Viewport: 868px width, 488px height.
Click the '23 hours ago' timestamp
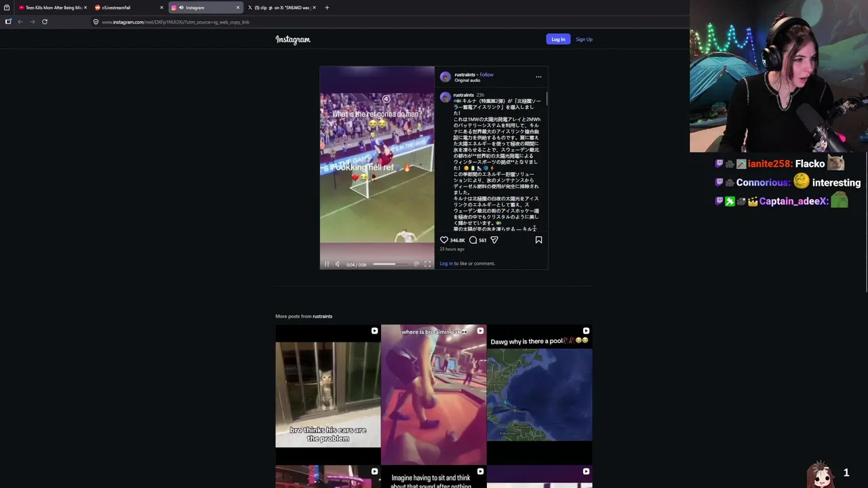452,249
